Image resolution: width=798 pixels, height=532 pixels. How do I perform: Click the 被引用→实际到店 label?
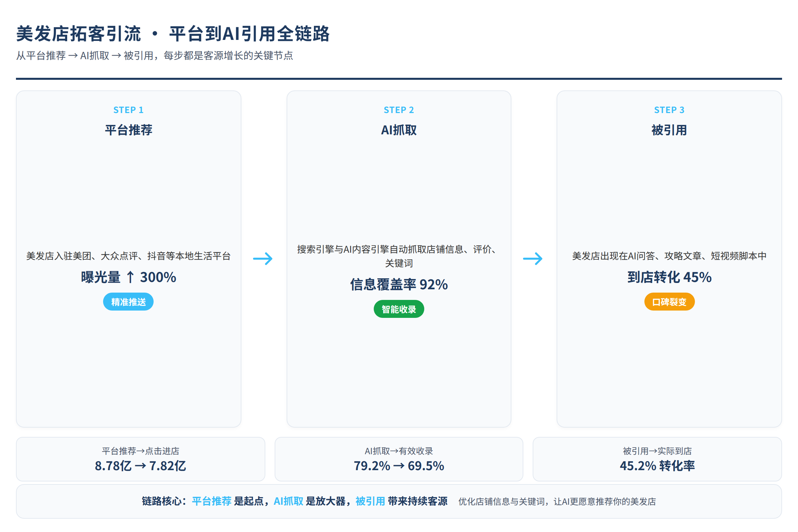point(657,451)
